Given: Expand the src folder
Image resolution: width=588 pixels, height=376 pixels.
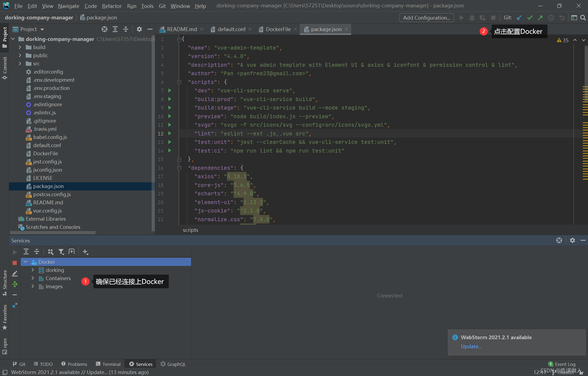Looking at the screenshot, I should 20,63.
